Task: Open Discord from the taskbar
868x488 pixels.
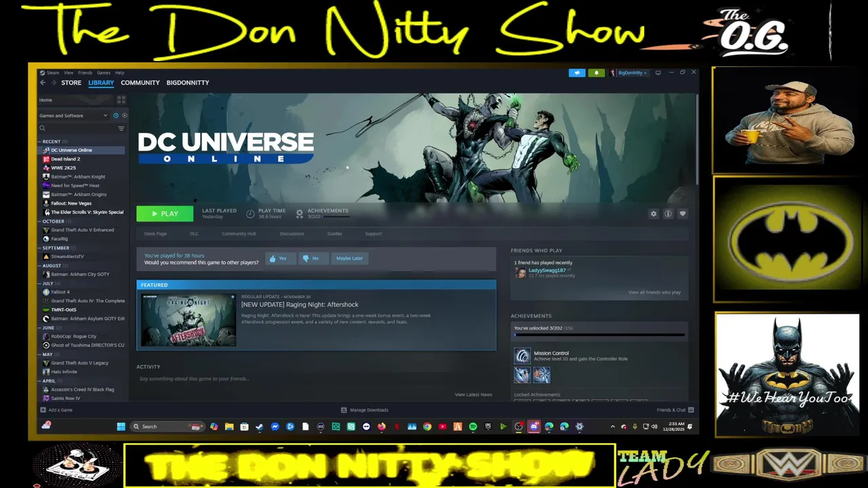Action: point(534,426)
